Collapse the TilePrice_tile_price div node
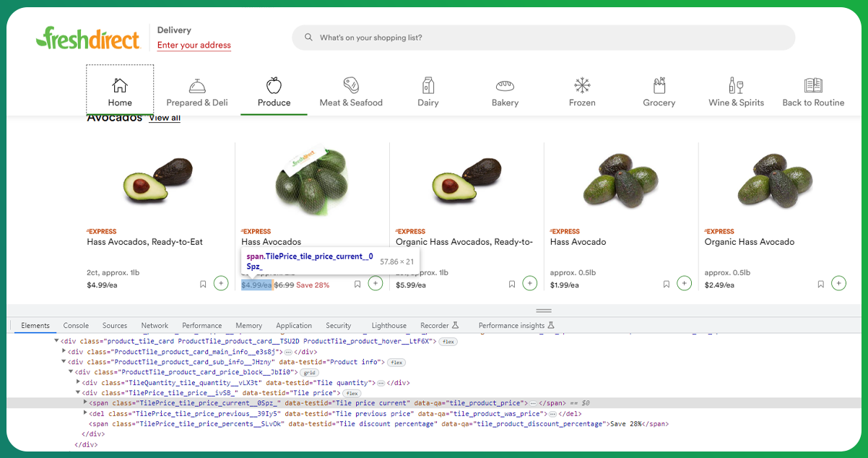The image size is (868, 458). pos(79,393)
